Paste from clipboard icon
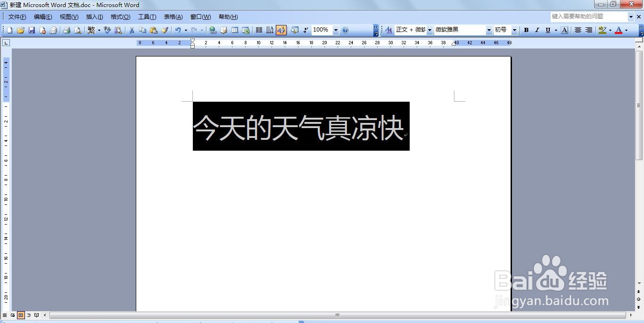The height and width of the screenshot is (323, 644). (x=154, y=30)
